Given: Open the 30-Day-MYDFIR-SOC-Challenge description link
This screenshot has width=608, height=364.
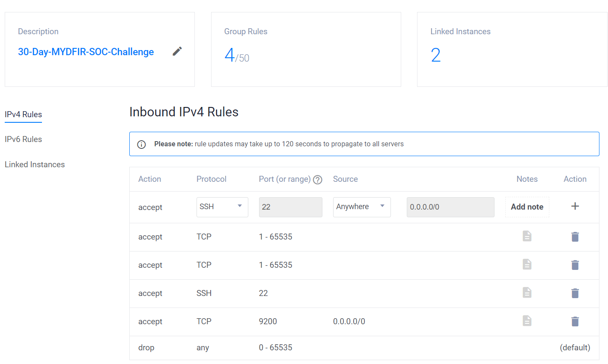Looking at the screenshot, I should tap(86, 52).
